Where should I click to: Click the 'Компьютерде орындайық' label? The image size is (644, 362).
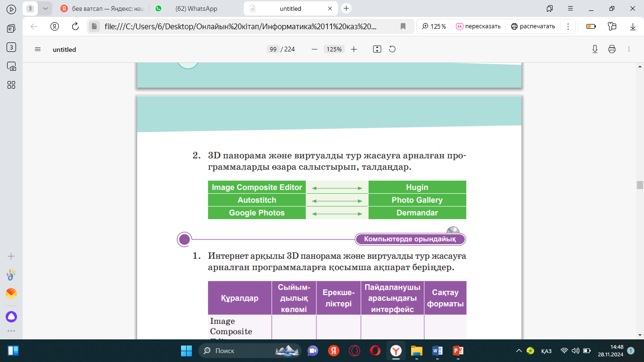click(410, 239)
